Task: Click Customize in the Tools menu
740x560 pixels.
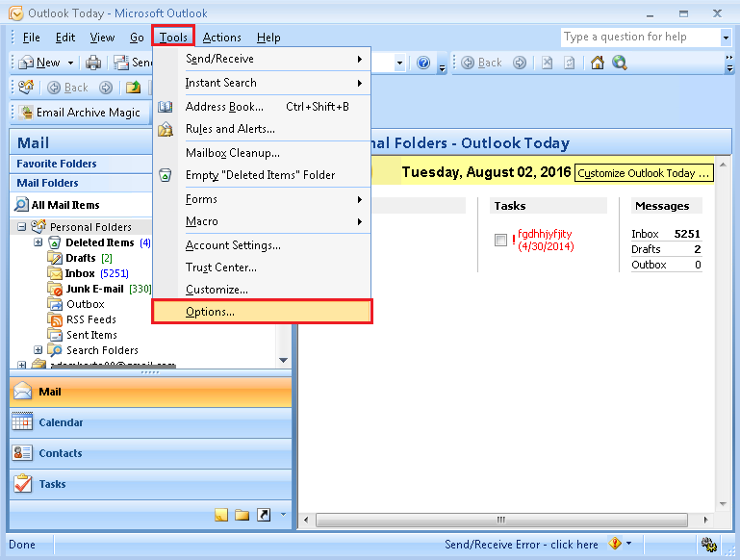Action: [262, 290]
